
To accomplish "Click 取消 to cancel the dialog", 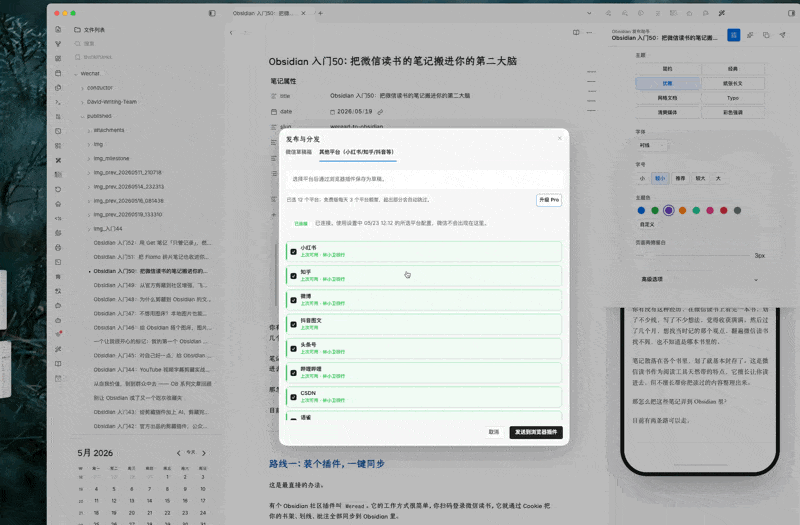I will 494,432.
